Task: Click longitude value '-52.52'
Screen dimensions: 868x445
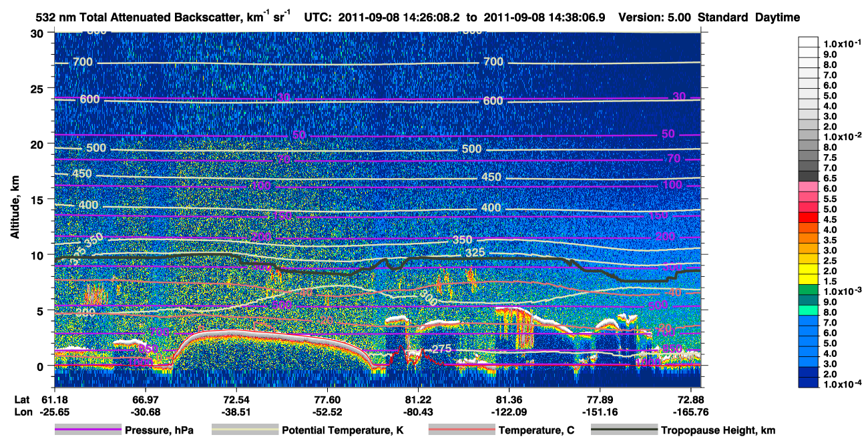Action: pyautogui.click(x=327, y=412)
